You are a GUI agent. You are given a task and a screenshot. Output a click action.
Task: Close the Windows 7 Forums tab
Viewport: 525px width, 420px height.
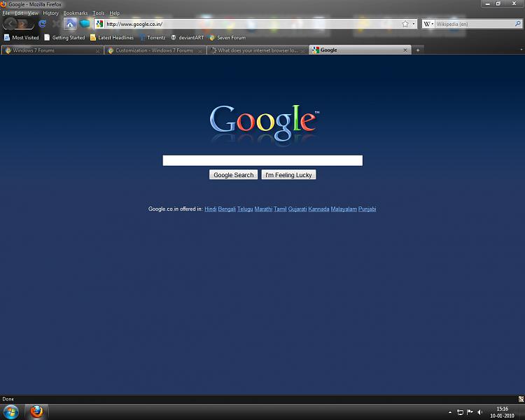coord(97,50)
